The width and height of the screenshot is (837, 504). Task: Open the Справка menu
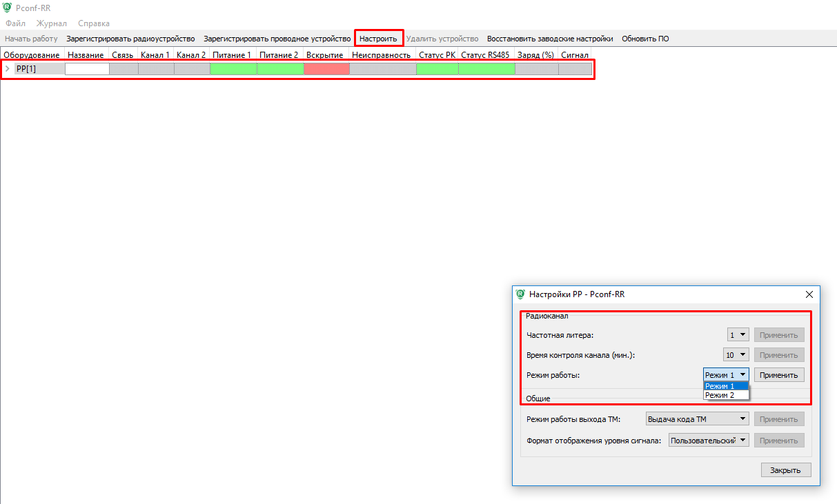tap(93, 23)
